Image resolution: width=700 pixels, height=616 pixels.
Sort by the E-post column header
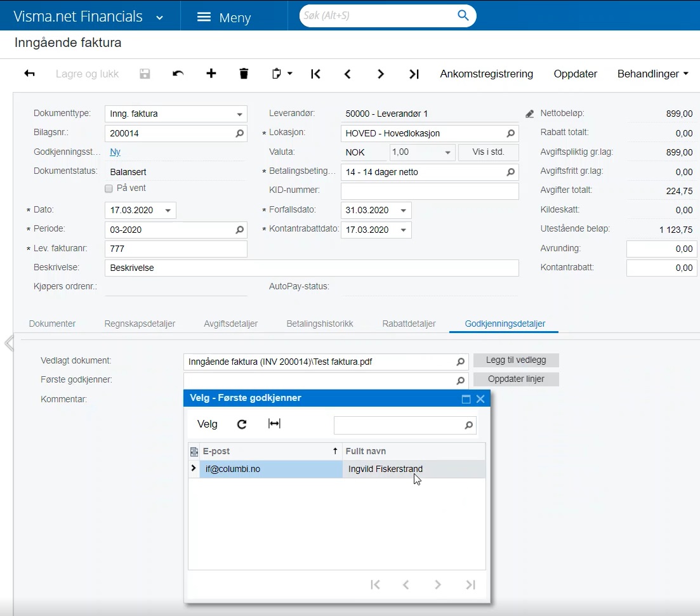pos(270,451)
